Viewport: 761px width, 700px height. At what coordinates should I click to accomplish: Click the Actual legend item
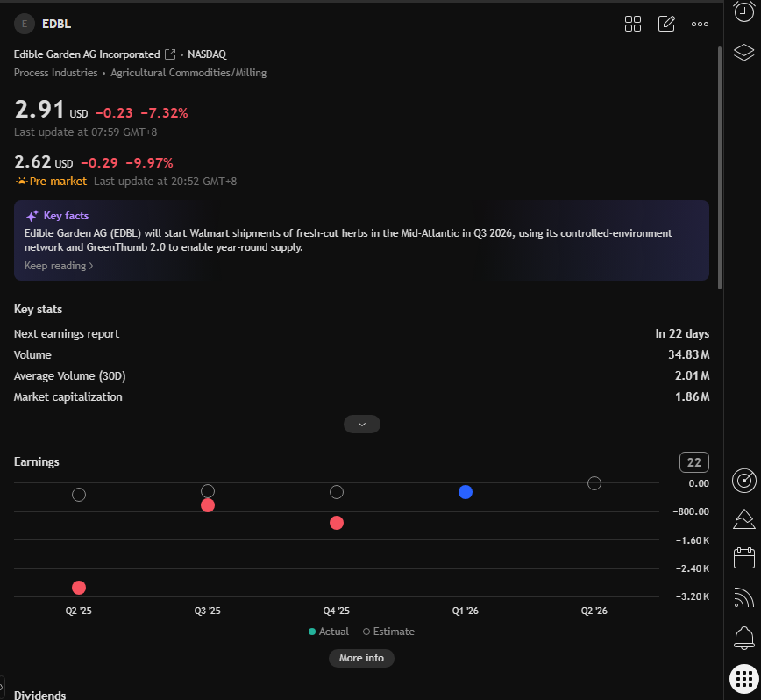point(329,632)
